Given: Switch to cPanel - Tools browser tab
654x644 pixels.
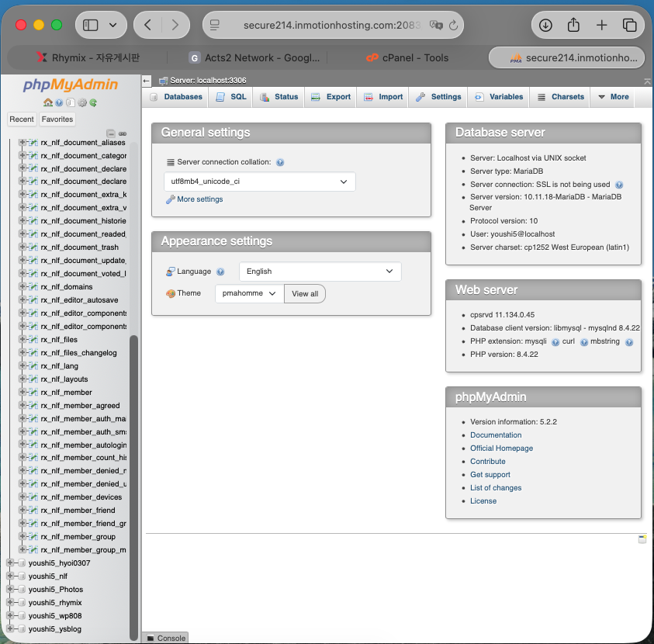Looking at the screenshot, I should tap(407, 57).
